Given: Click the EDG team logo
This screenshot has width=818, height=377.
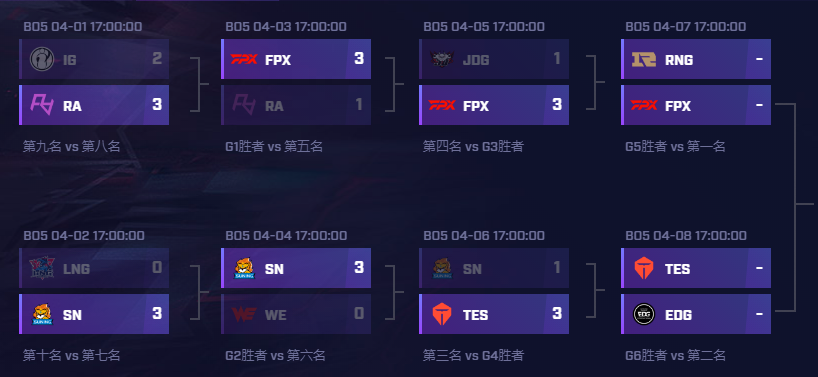Looking at the screenshot, I should (644, 314).
